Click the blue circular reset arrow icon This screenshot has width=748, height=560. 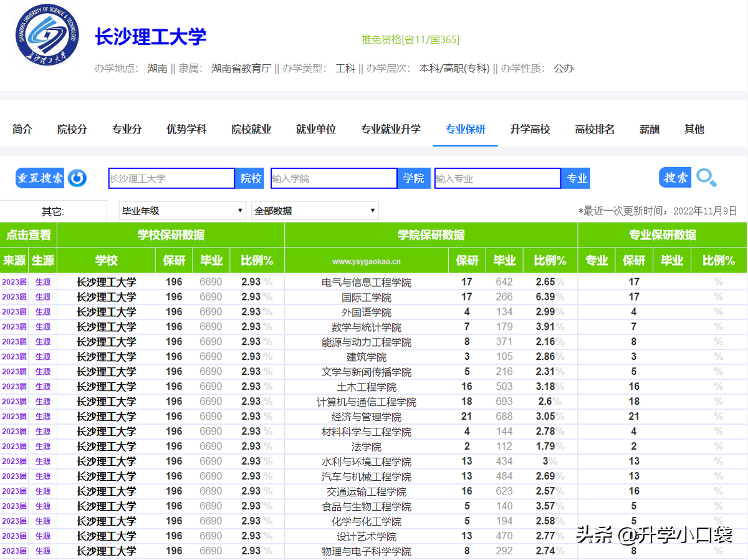tap(77, 178)
